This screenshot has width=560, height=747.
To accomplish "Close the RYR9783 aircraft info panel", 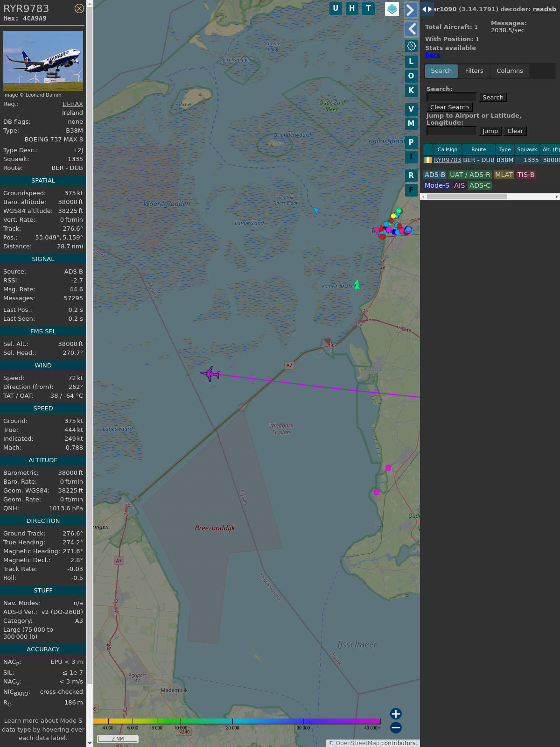I will click(x=79, y=8).
